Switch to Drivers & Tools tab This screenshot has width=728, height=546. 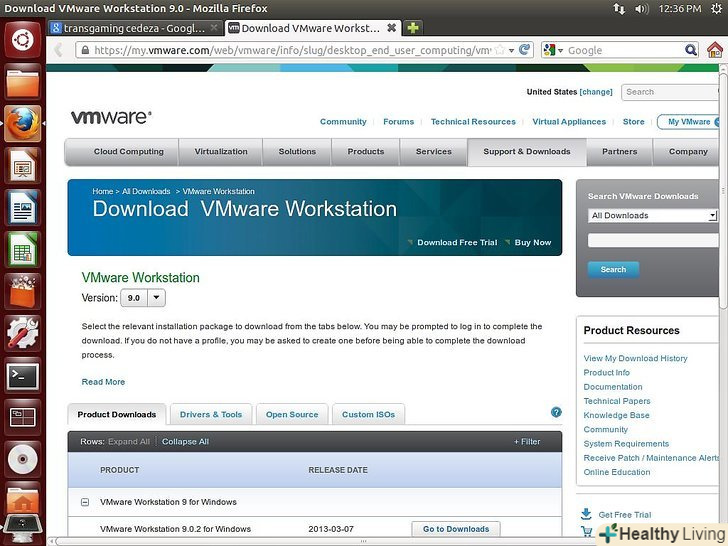(x=211, y=414)
